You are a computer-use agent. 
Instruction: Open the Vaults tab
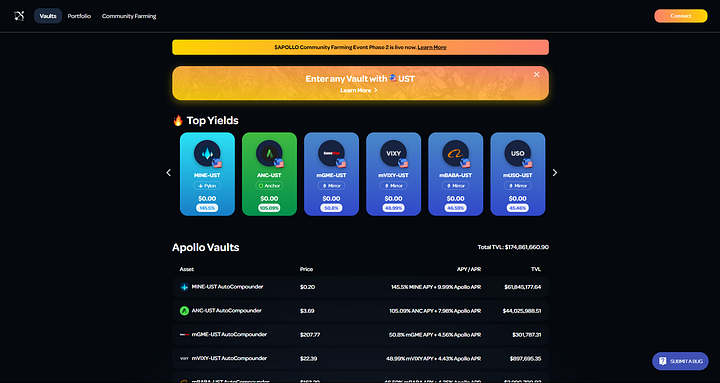(48, 16)
